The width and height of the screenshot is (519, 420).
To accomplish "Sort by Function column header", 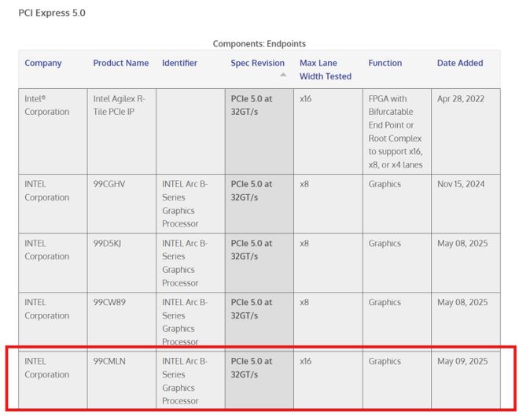I will pyautogui.click(x=385, y=63).
